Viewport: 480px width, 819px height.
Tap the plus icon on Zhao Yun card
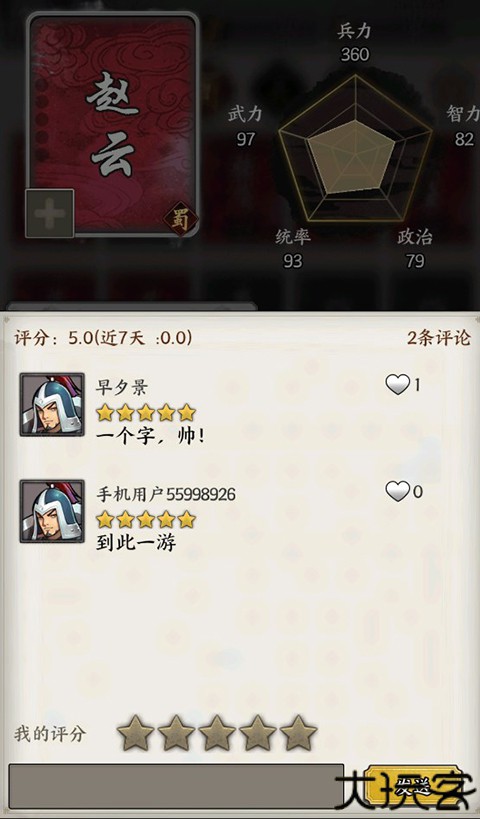coord(50,214)
